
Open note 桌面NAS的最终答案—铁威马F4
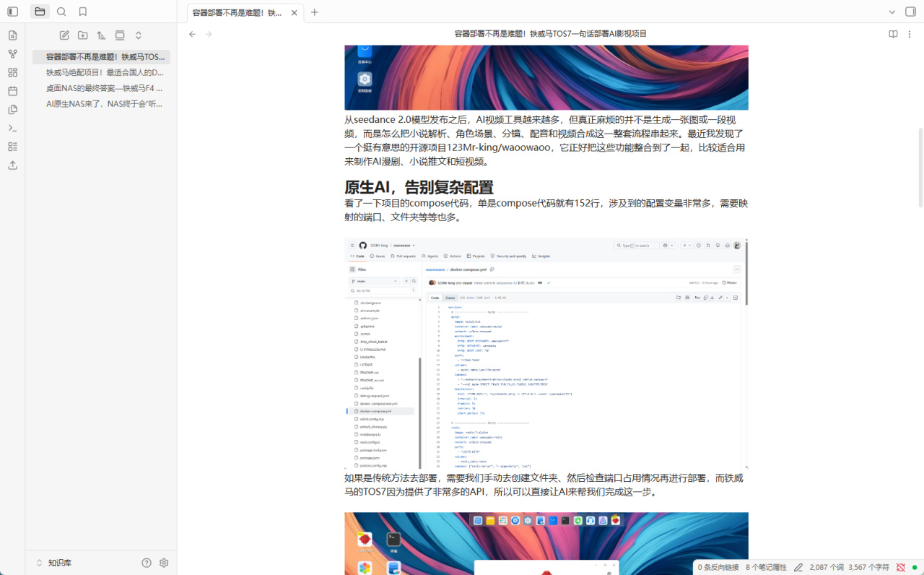tap(101, 88)
